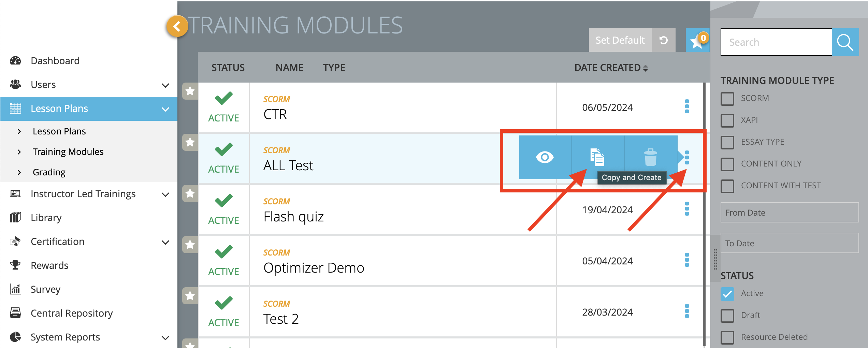Uncheck the Active status checkbox

click(727, 294)
